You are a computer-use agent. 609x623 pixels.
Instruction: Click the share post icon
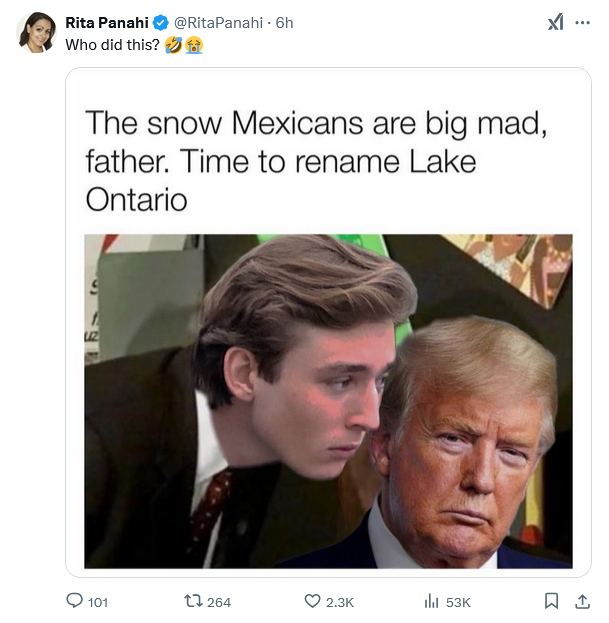(582, 601)
